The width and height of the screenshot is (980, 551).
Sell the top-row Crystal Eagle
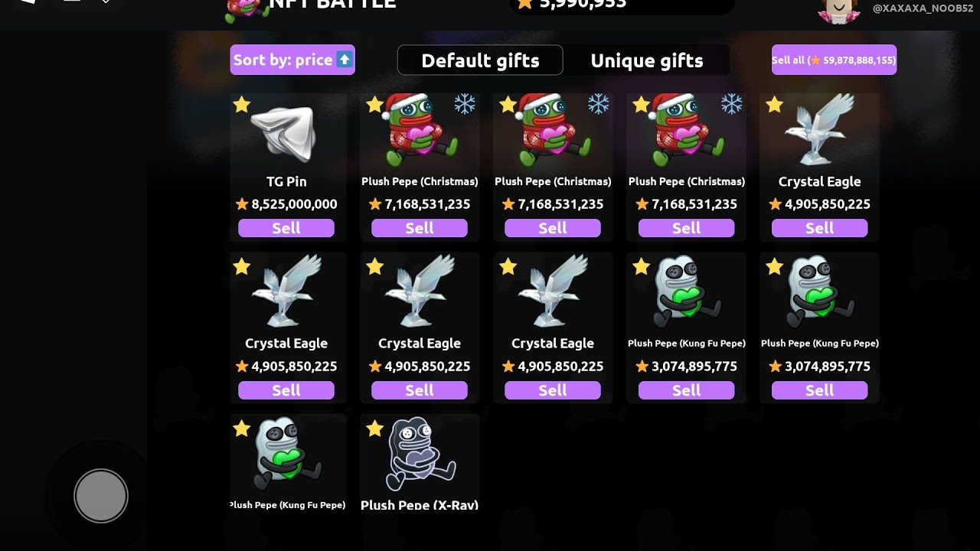(819, 228)
